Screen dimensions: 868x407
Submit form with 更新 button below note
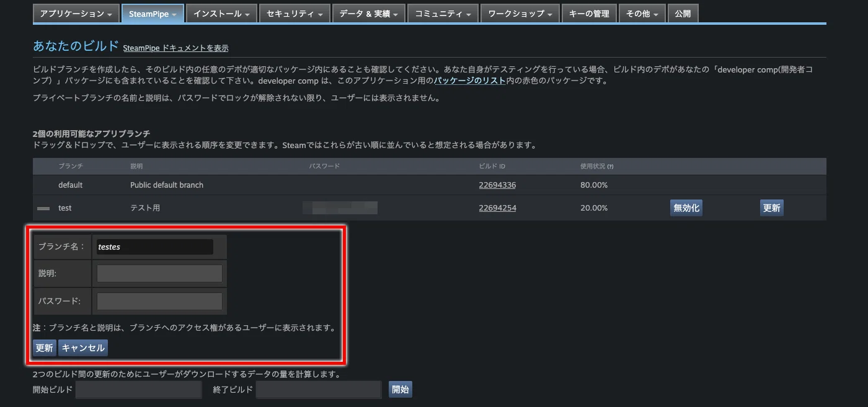click(44, 348)
